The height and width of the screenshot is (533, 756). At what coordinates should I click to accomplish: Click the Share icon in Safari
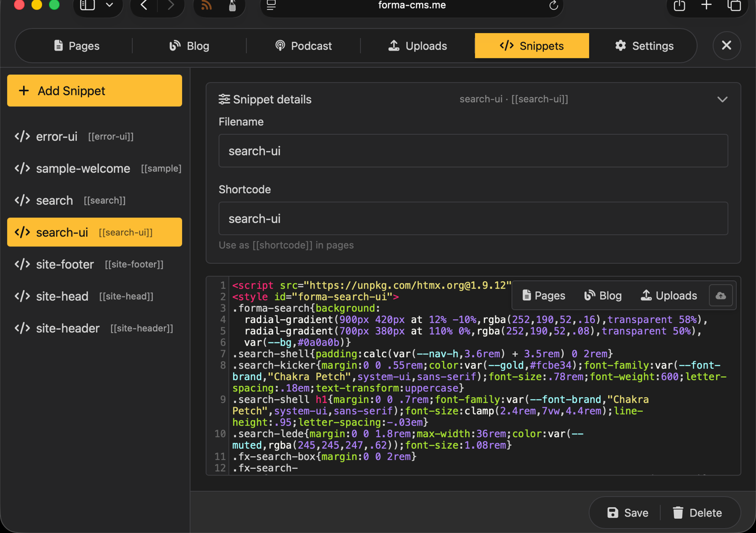pos(679,5)
